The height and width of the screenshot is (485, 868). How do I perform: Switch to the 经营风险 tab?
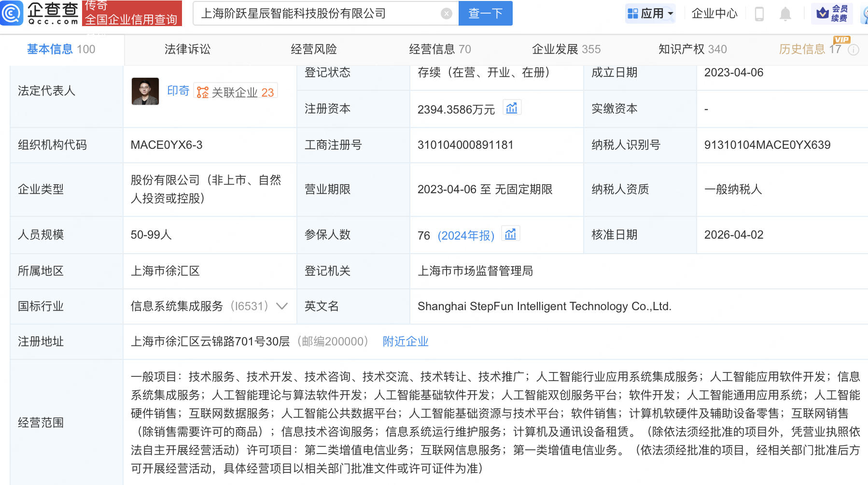click(x=314, y=49)
